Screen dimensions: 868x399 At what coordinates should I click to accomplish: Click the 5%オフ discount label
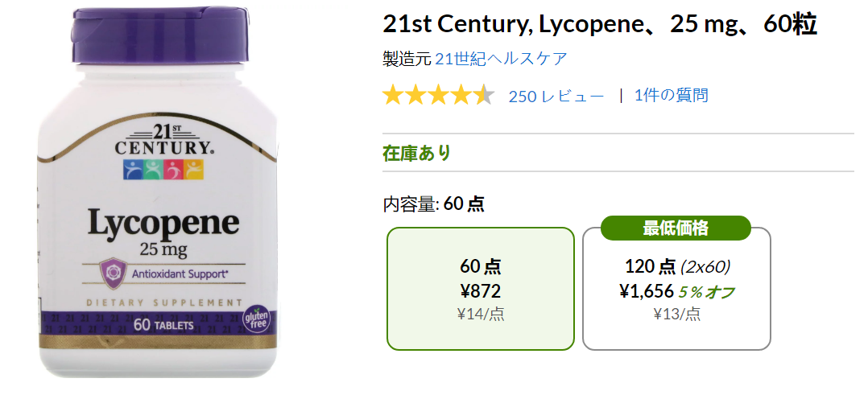706,292
